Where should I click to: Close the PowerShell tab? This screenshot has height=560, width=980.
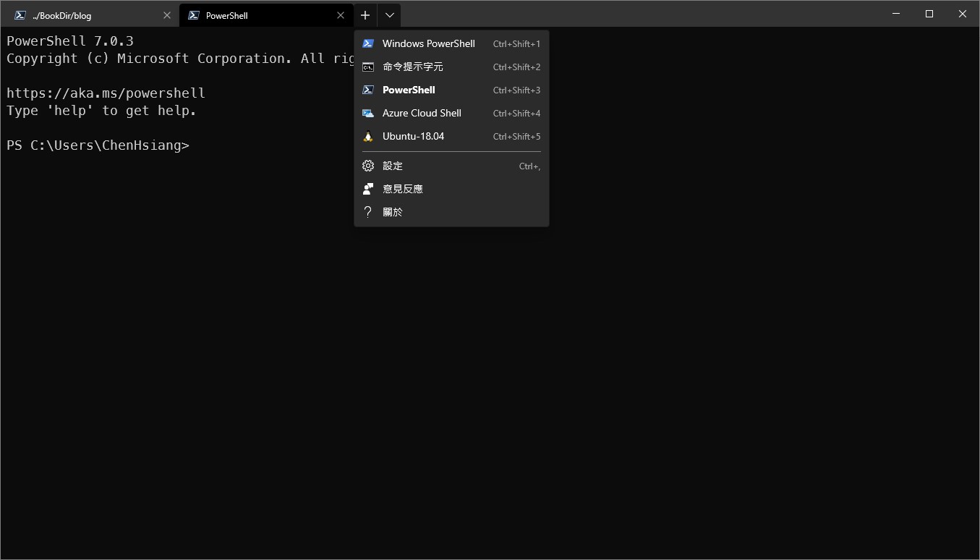[341, 15]
